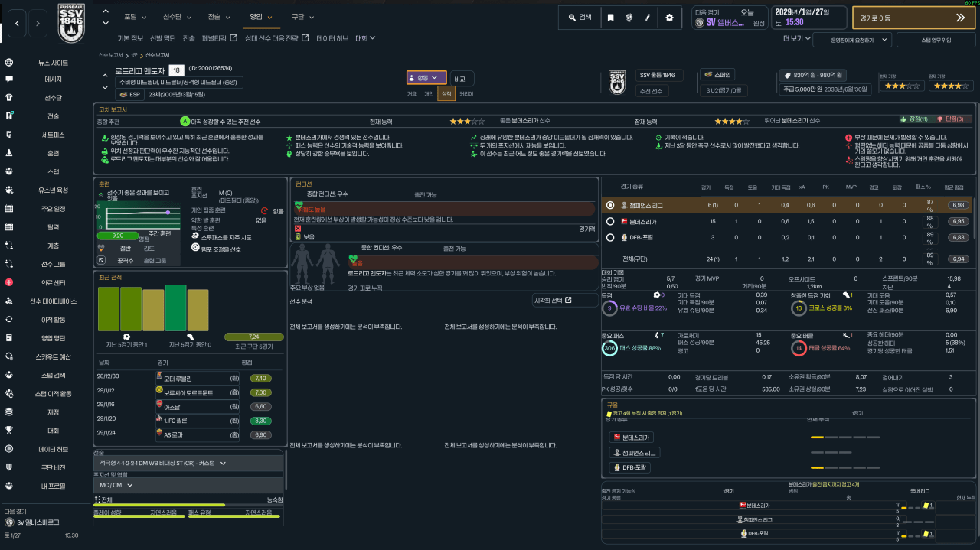Viewport: 980px width, 550px height.
Task: Open 재정 finances coins icon
Action: 9,412
